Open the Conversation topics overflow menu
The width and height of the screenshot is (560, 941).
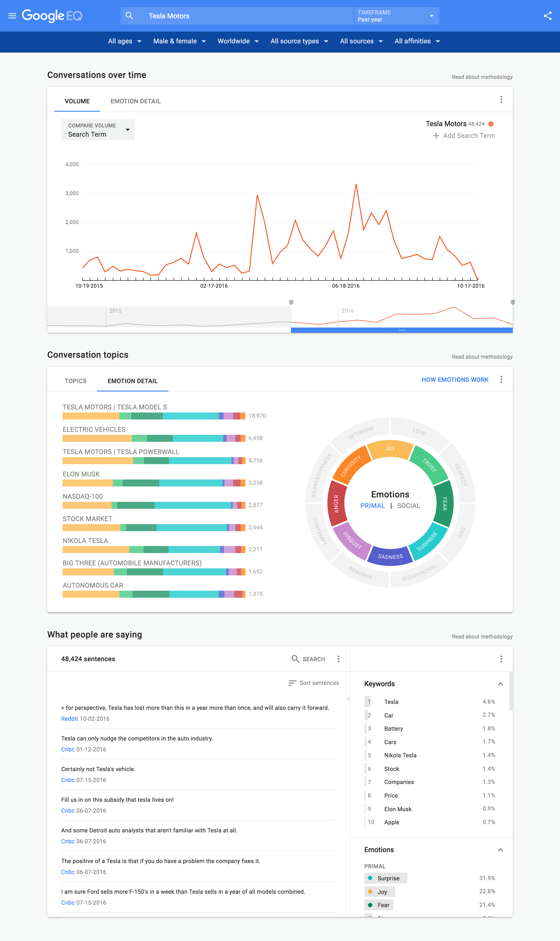pyautogui.click(x=501, y=379)
